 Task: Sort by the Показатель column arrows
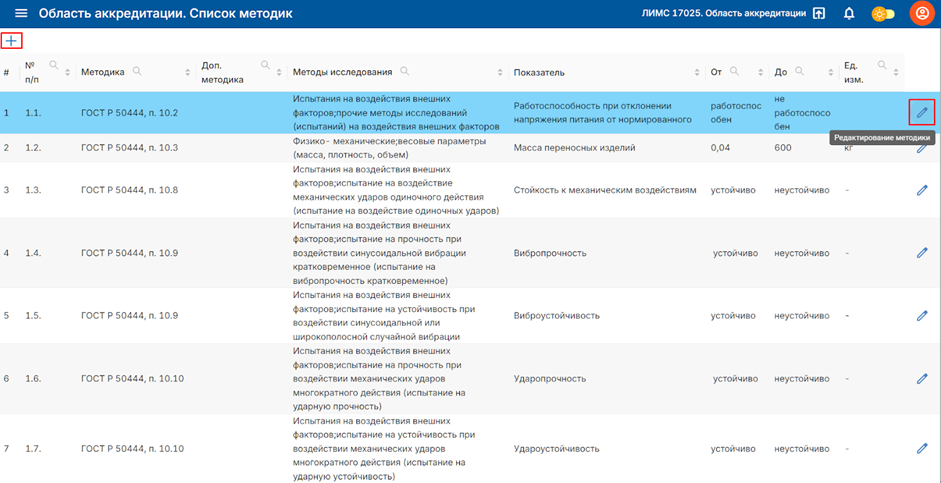[x=697, y=73]
